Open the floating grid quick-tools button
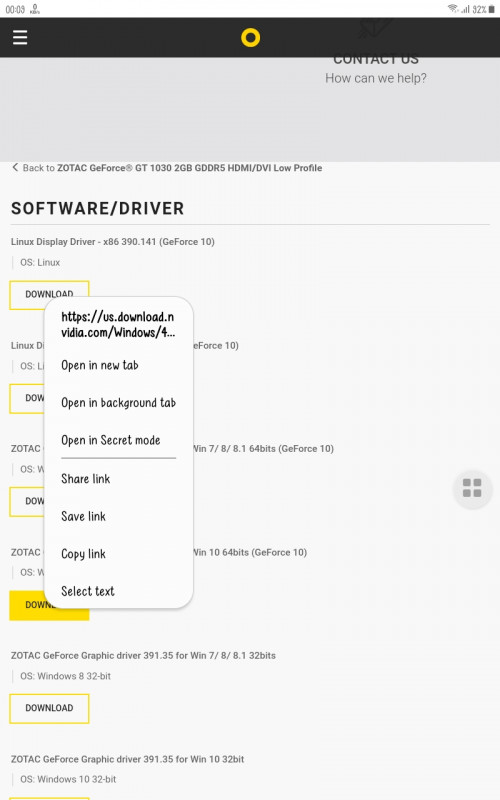This screenshot has height=800, width=500. (x=472, y=488)
